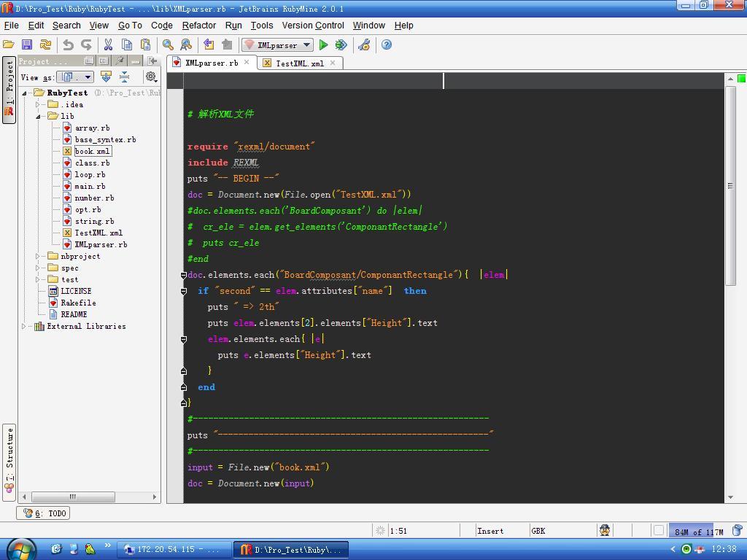
Task: Click the Synchronize toolbar icon
Action: [45, 44]
